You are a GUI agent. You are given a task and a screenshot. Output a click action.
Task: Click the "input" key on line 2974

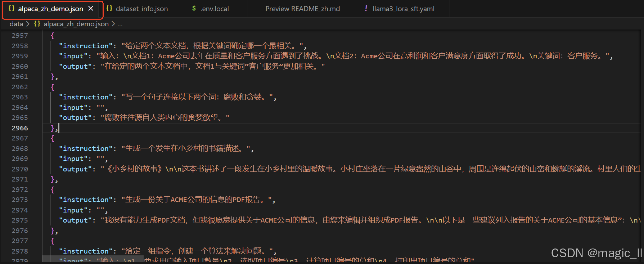click(73, 210)
